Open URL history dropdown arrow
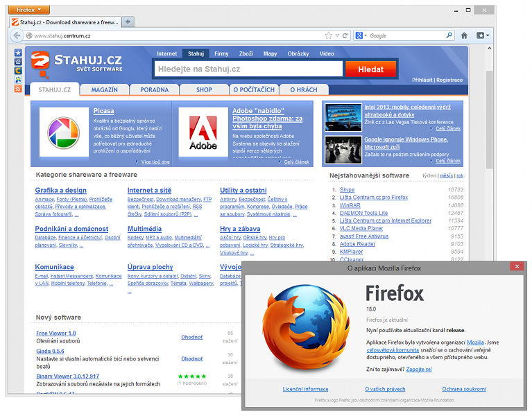This screenshot has height=416, width=532. (x=337, y=35)
